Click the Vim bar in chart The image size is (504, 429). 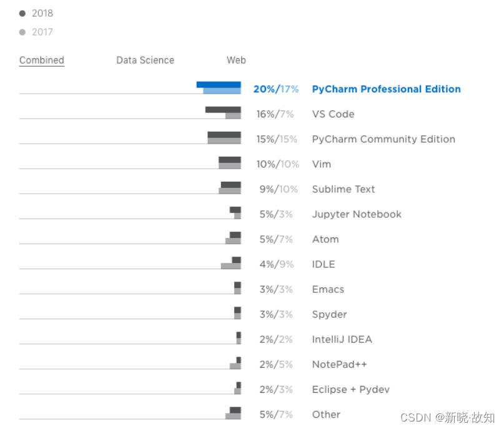pyautogui.click(x=229, y=163)
